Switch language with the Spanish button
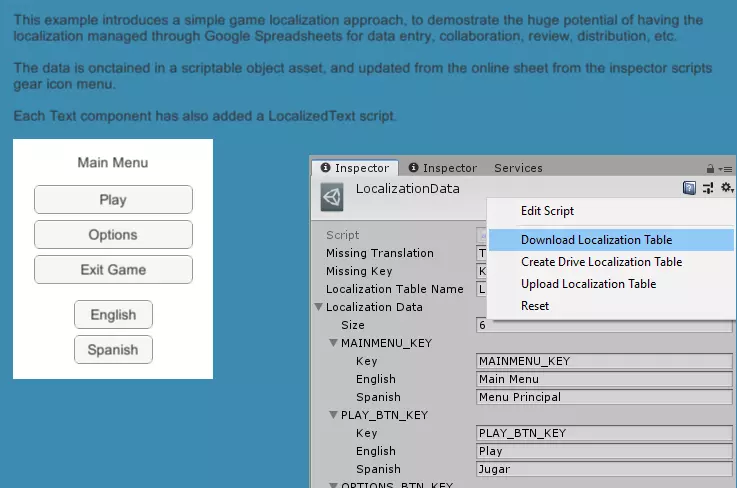This screenshot has height=488, width=737. click(113, 349)
